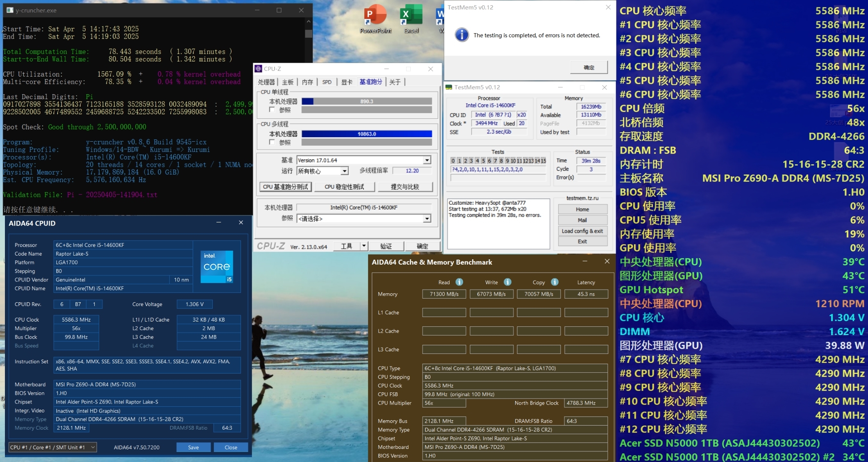Click the Intel Core i5 logo badge
Viewport: 868px width, 462px height.
pyautogui.click(x=217, y=267)
